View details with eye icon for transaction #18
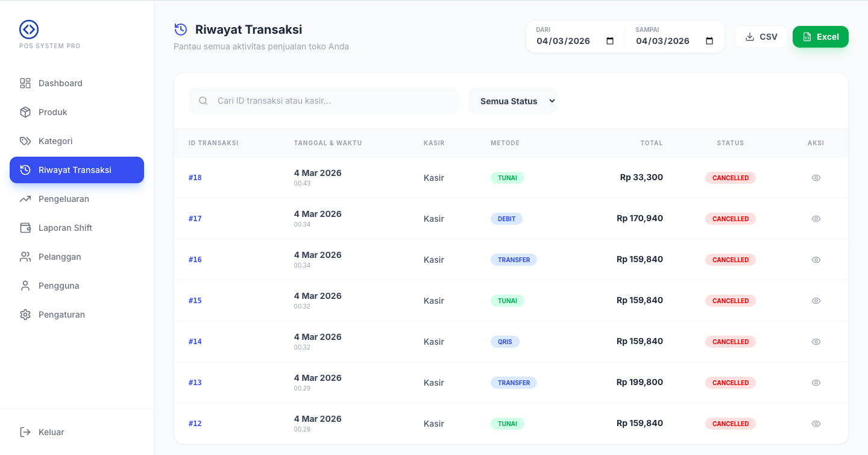 816,178
